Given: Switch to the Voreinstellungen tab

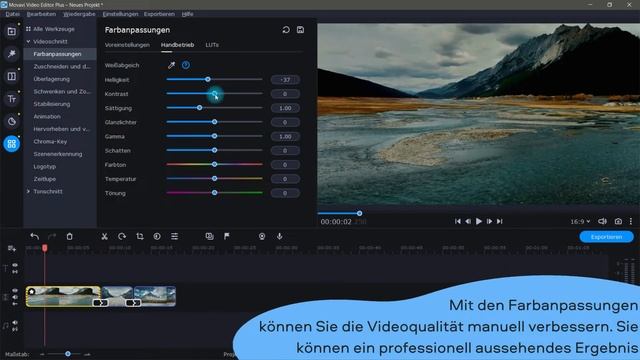Looking at the screenshot, I should pyautogui.click(x=127, y=45).
